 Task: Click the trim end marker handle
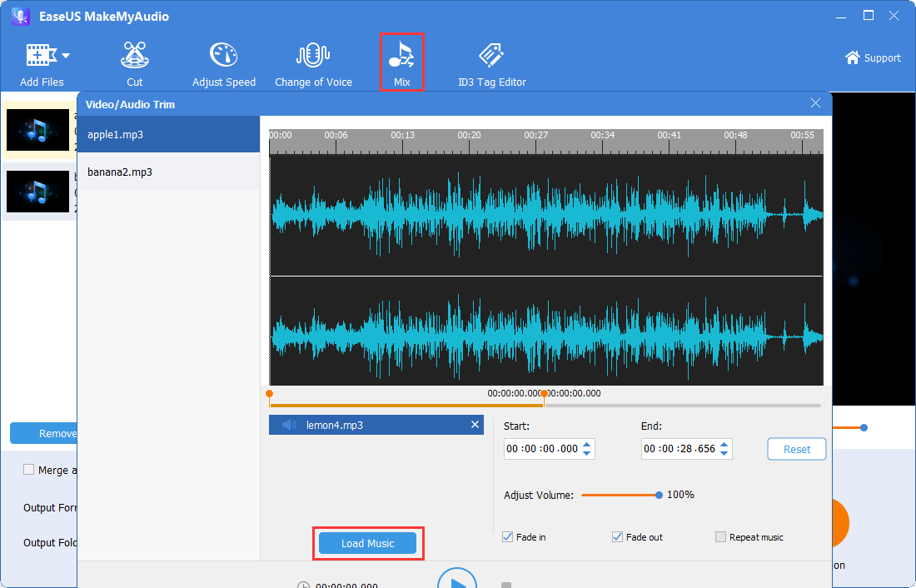click(544, 394)
